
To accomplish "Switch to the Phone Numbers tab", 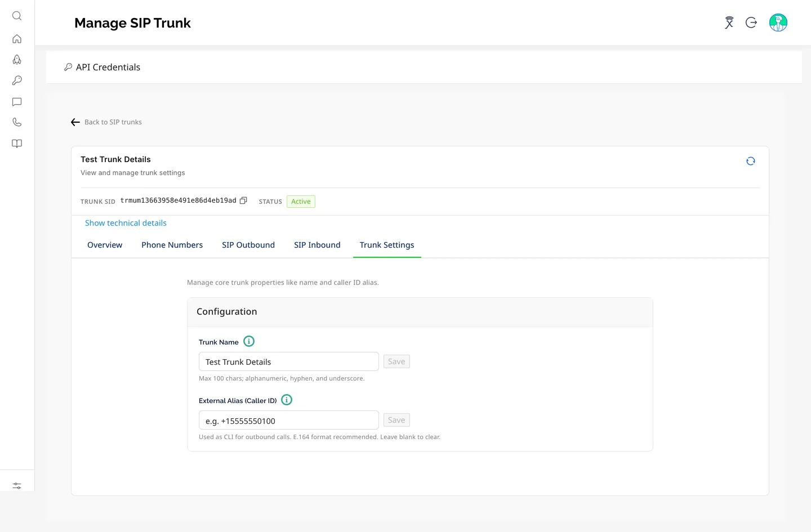I will (172, 245).
